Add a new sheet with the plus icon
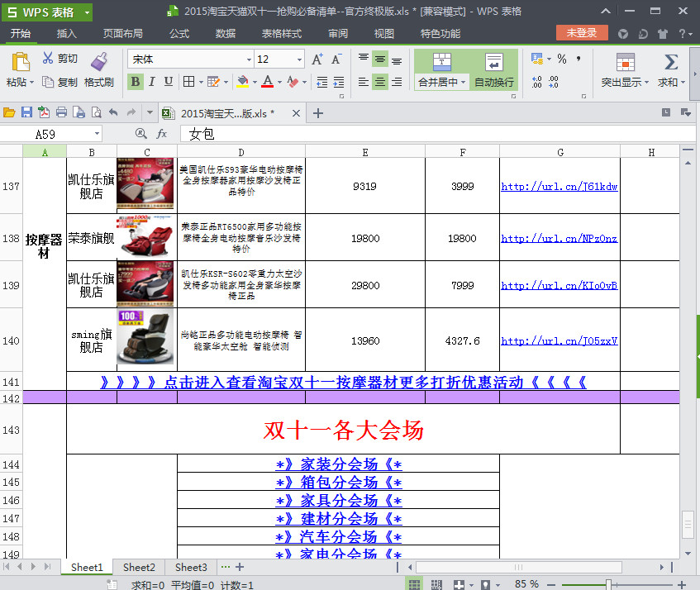Screen dimensions: 700x590 [x=240, y=567]
